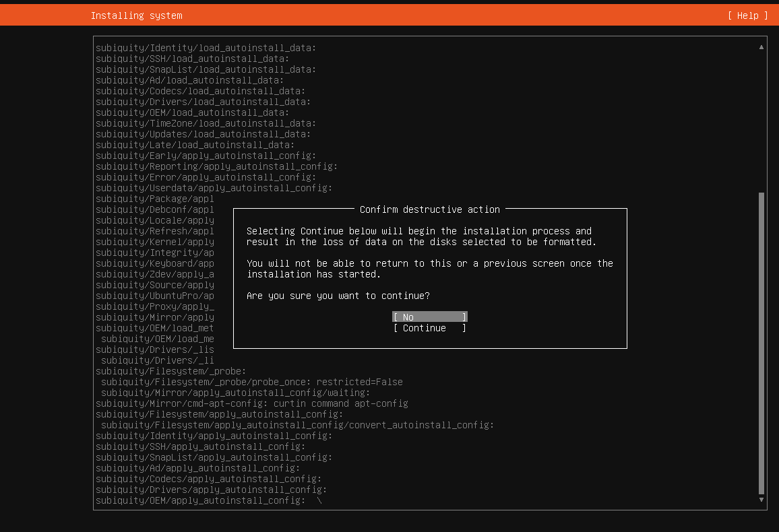This screenshot has width=779, height=532.
Task: Open the Help menu in header
Action: (x=747, y=15)
